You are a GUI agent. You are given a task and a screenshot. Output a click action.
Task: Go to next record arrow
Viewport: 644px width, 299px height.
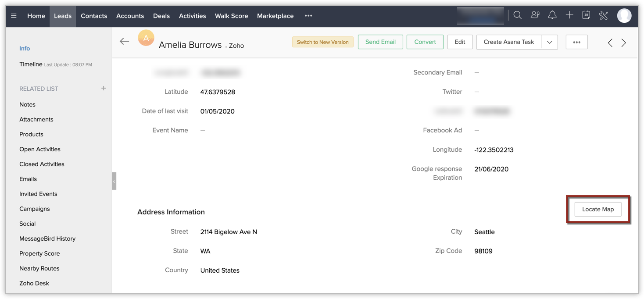(x=624, y=43)
